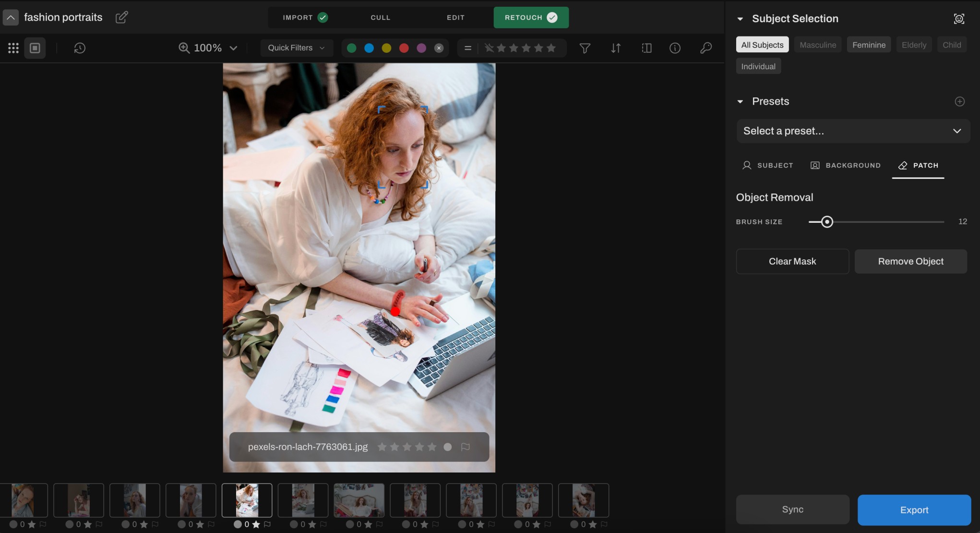Click the blue Export button
The image size is (980, 533).
point(914,510)
